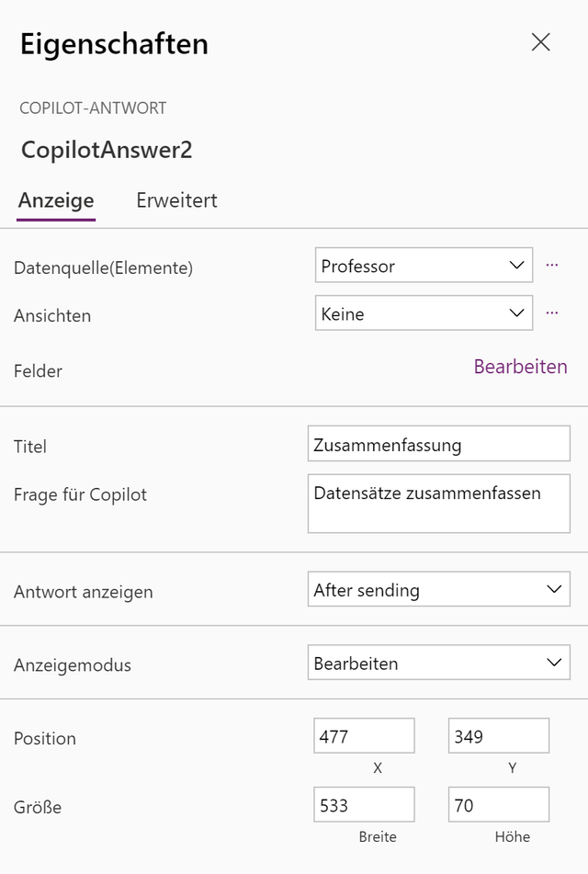Open the Ansichten dropdown
Viewport: 588px width, 874px height.
coord(423,312)
